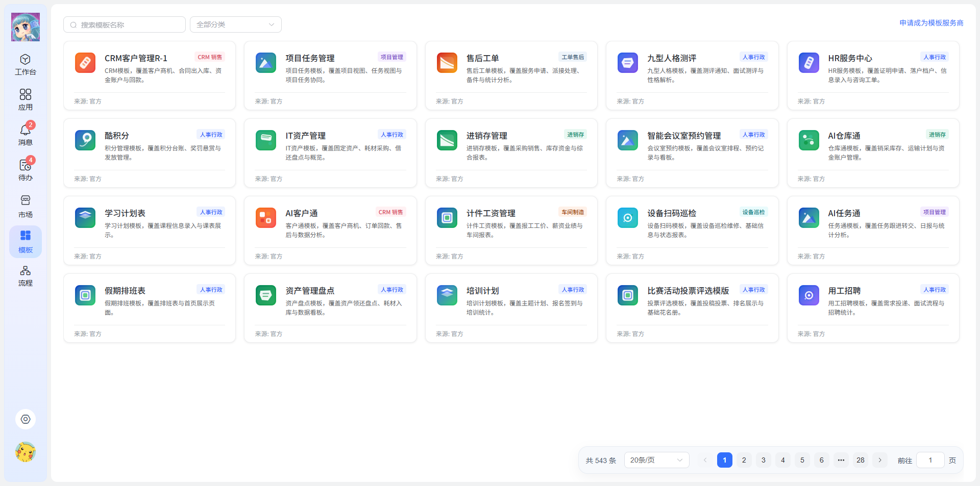
Task: Click the 工单售后 tag on 售后工单 card
Action: [x=573, y=57]
